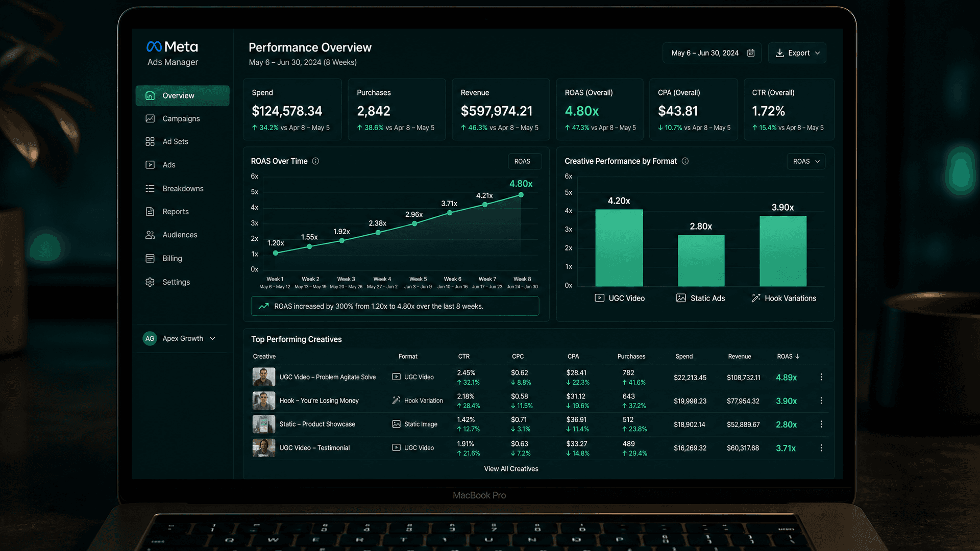Click the Export download icon

(780, 53)
